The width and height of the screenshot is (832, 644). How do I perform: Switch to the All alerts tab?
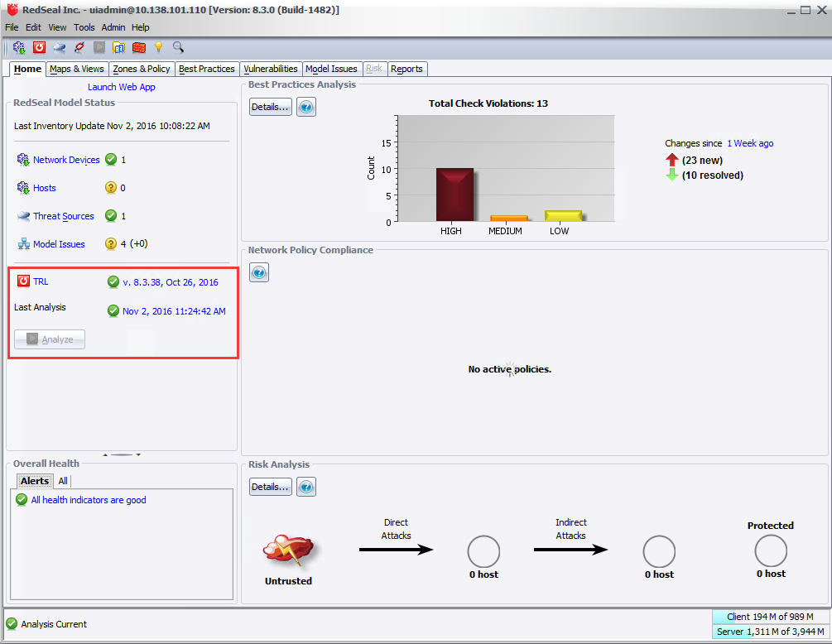click(62, 481)
